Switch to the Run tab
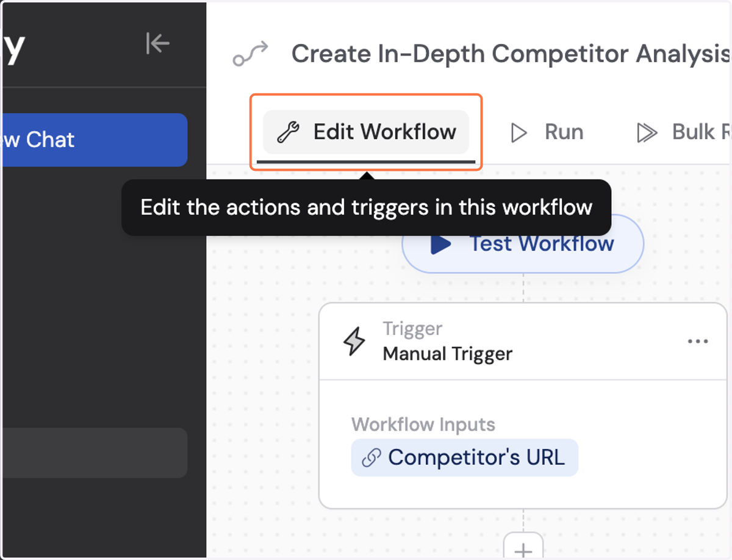The height and width of the screenshot is (560, 732). pos(547,132)
